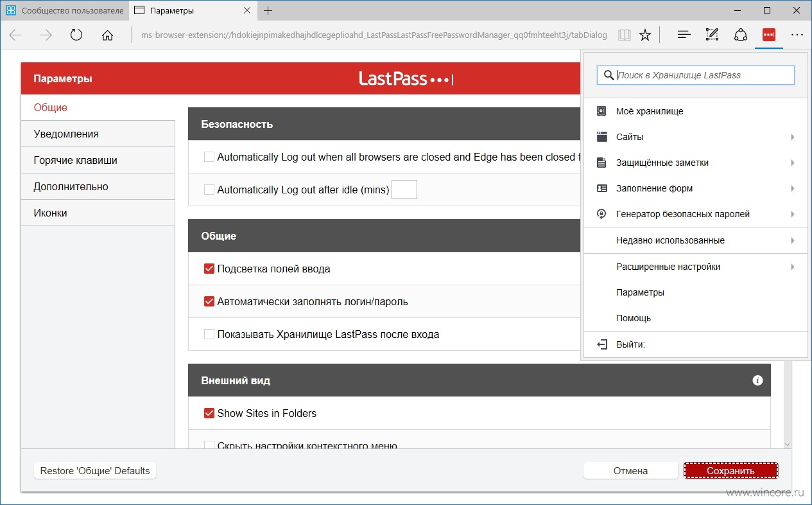Click the Share icon in the toolbar
Screen dimensions: 812x505
coord(741,35)
